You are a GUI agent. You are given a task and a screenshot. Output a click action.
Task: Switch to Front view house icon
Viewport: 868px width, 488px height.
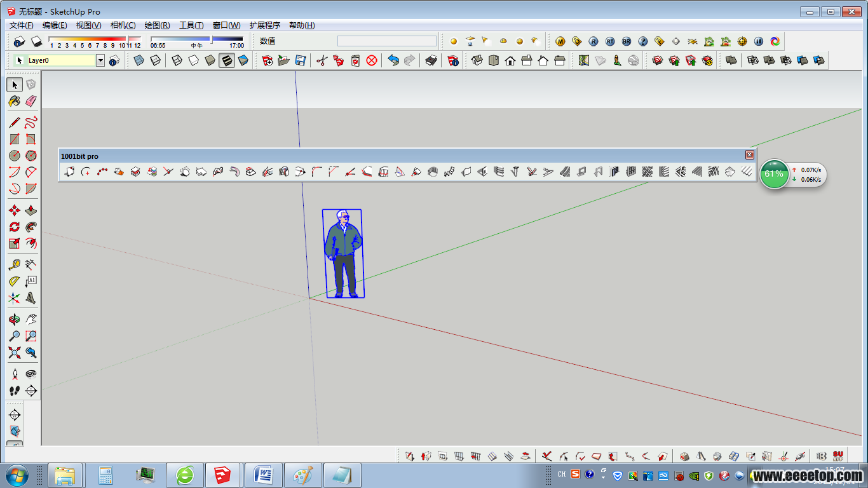point(510,60)
